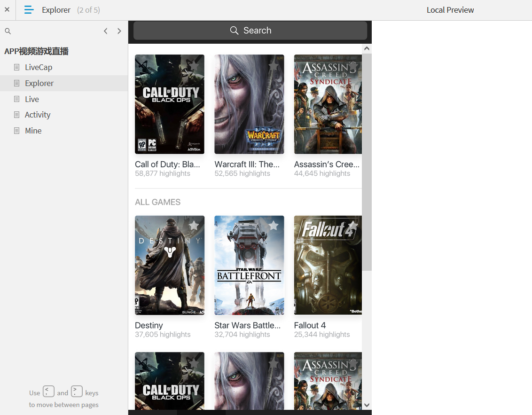Click '44,645 highlights' text

pyautogui.click(x=322, y=173)
